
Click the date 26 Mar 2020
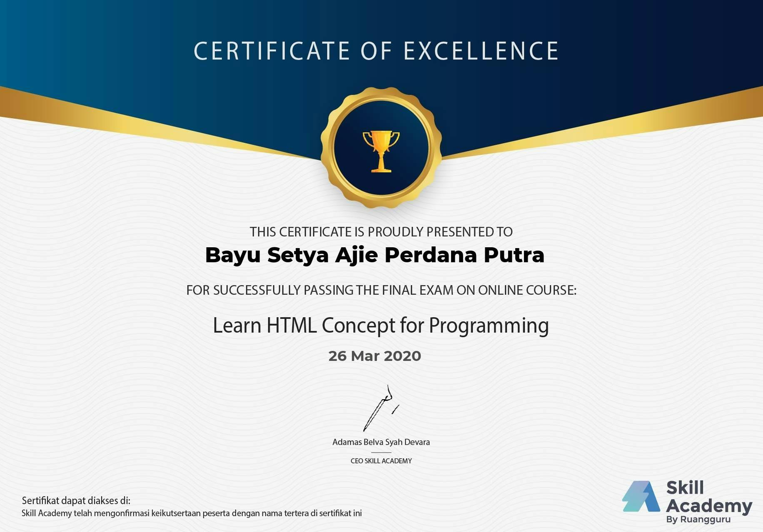[x=375, y=356]
